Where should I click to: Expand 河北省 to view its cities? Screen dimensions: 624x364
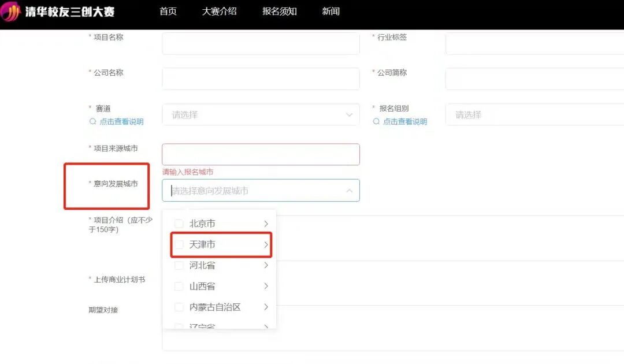(x=265, y=265)
